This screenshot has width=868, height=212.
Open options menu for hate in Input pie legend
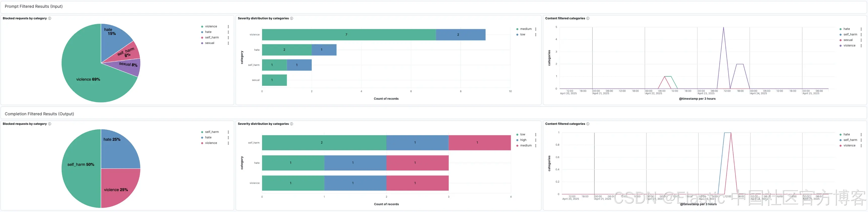point(228,32)
